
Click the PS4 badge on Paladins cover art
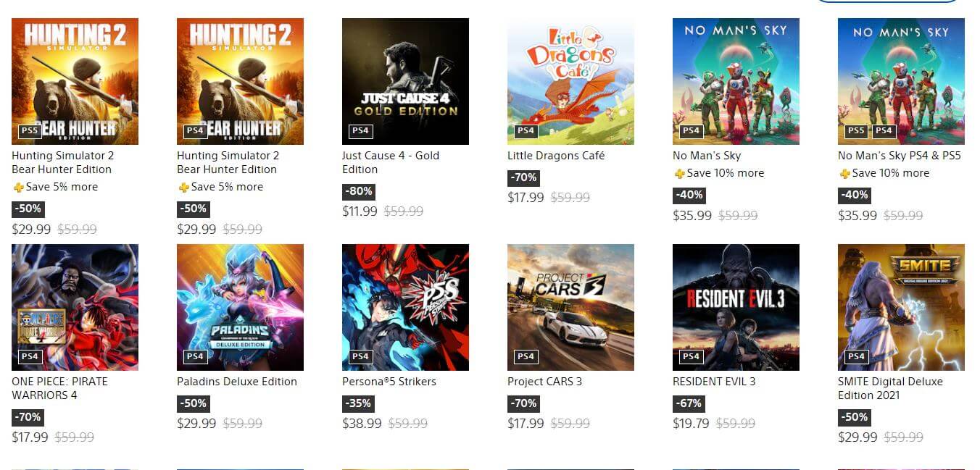point(195,357)
